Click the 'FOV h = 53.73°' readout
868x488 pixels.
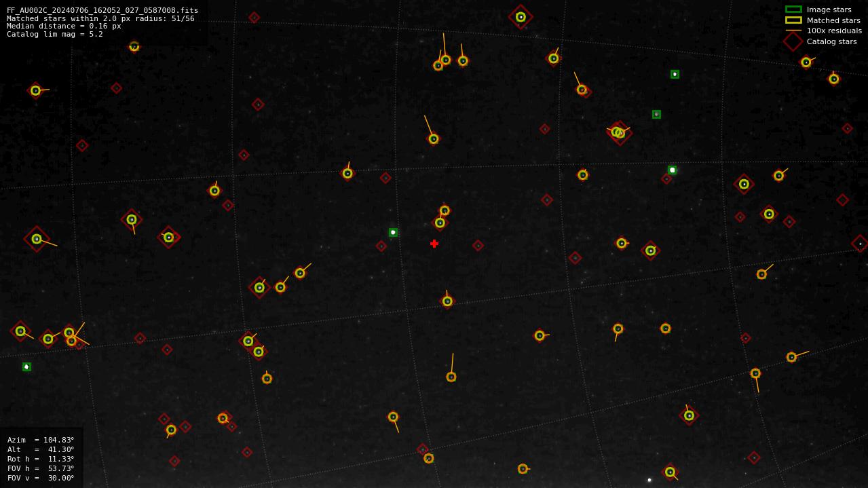tap(41, 468)
